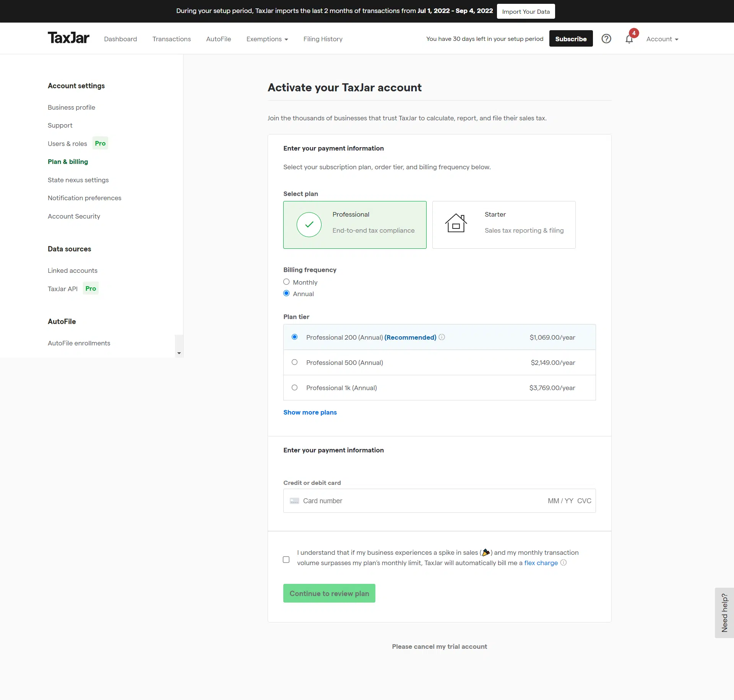Click the setup period days remaining text

coord(485,39)
